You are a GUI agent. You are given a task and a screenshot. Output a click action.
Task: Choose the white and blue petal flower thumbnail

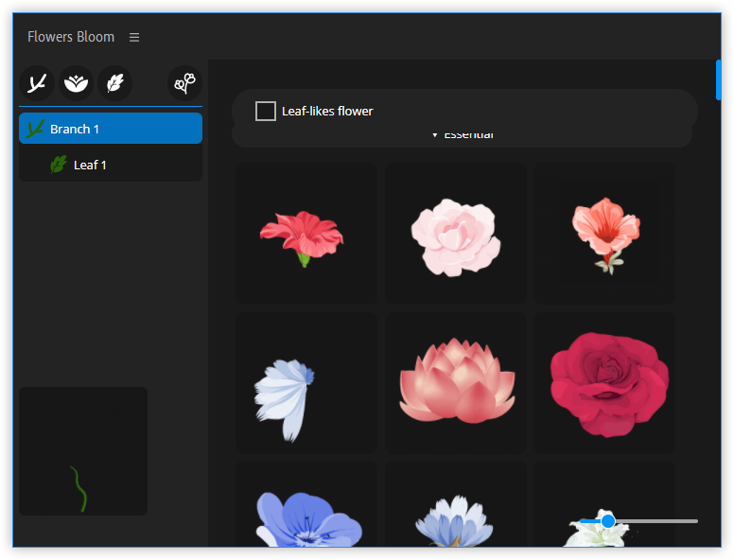coord(306,382)
